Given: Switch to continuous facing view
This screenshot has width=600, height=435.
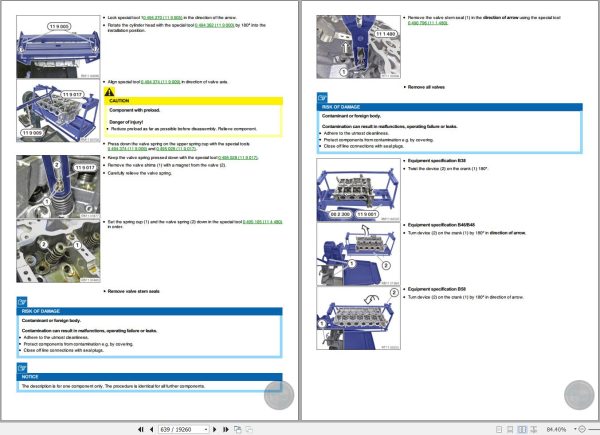Looking at the screenshot, I should [534, 430].
